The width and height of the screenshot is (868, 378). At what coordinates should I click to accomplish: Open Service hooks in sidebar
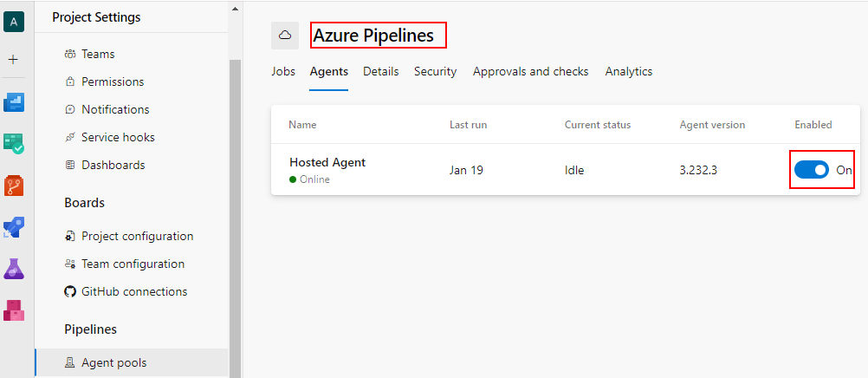tap(118, 137)
